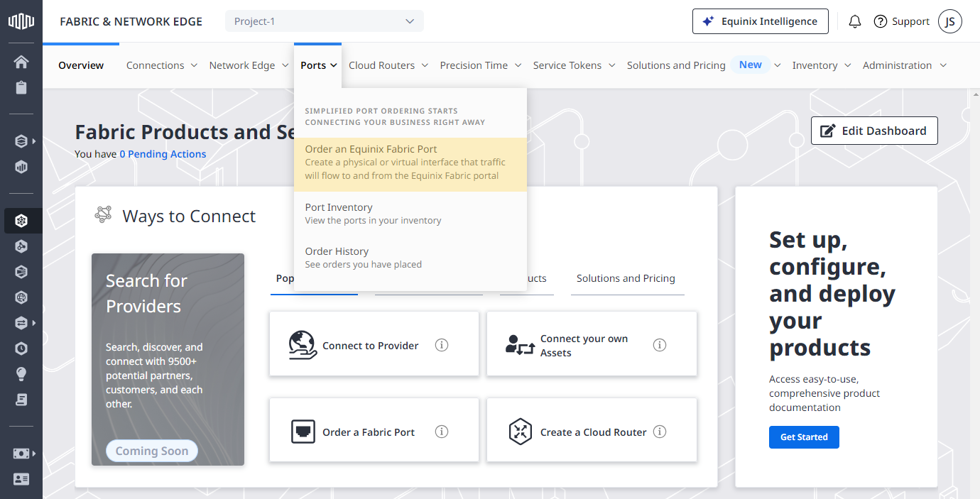Open the globe hexagon sidebar icon

point(21,297)
